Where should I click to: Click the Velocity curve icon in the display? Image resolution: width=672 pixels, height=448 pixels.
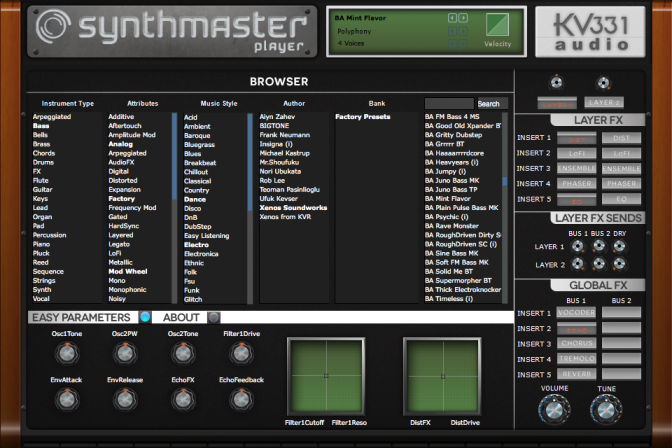(x=497, y=24)
